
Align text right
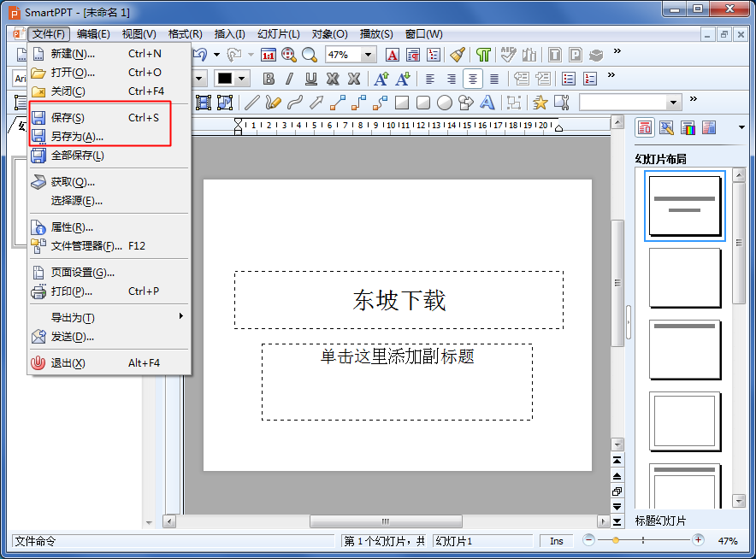pos(452,79)
